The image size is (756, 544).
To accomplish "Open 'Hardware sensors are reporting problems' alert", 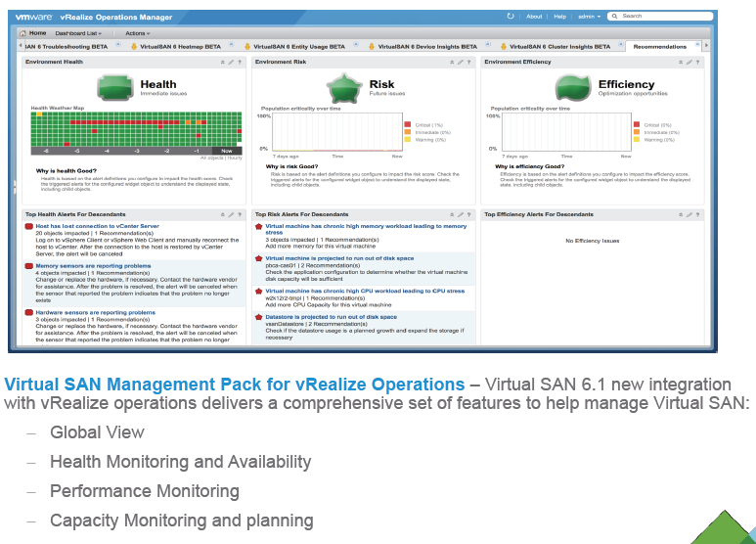I will pos(96,313).
